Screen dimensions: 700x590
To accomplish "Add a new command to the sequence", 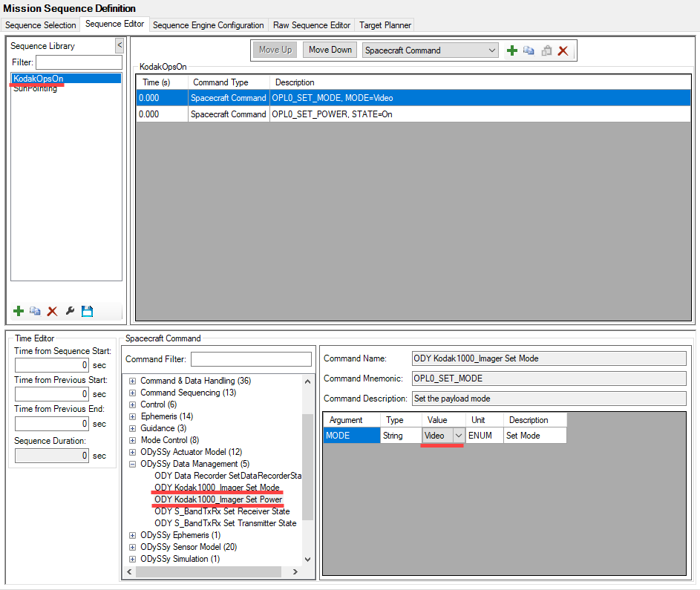I will (x=512, y=50).
